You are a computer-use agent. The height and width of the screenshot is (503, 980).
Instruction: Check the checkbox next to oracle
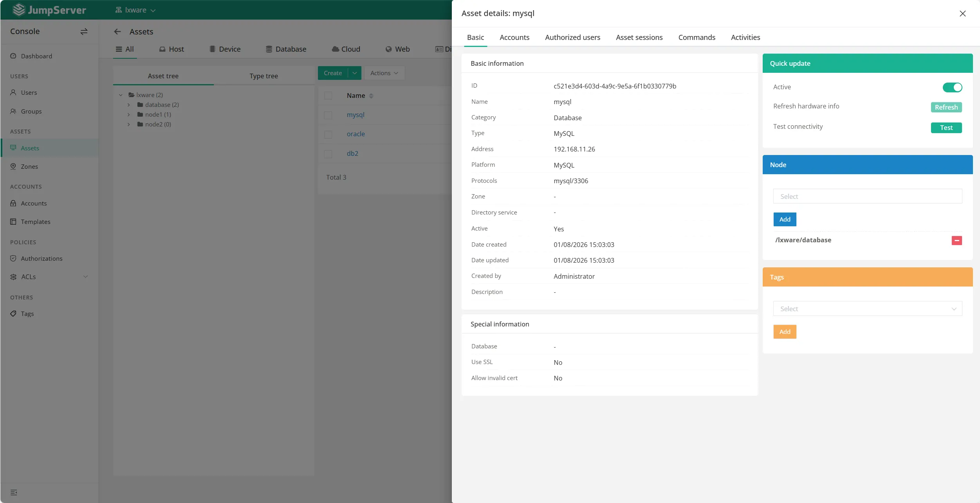tap(328, 134)
